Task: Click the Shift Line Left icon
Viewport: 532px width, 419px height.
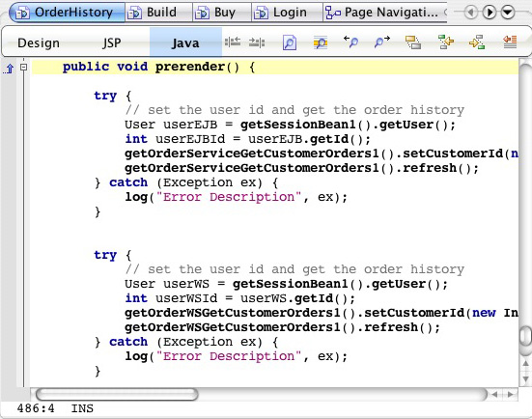Action: coord(510,42)
